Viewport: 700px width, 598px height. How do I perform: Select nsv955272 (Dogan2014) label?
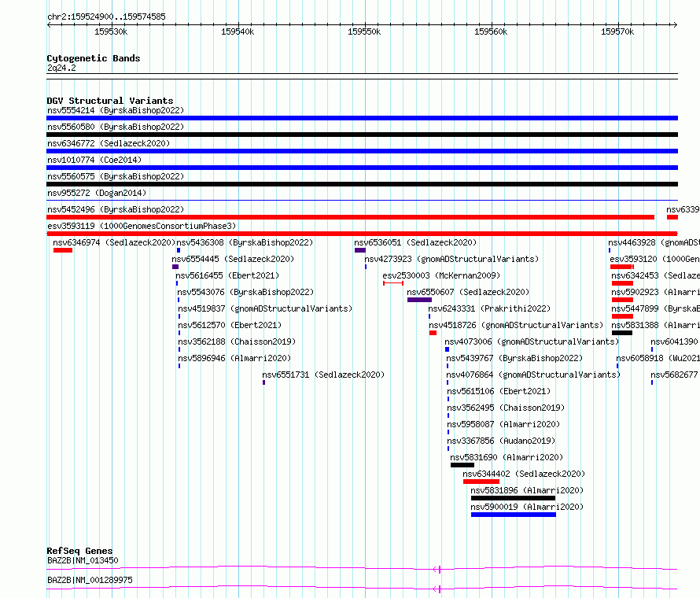point(97,193)
